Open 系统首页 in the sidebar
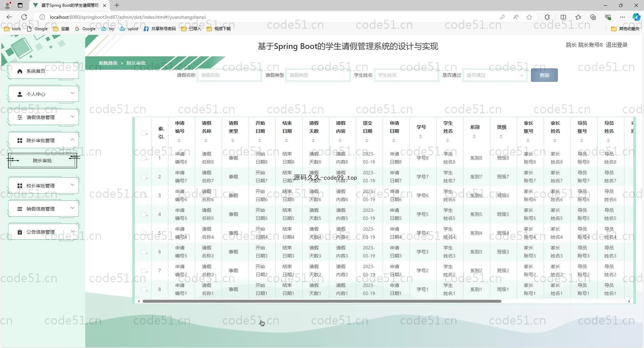This screenshot has width=644, height=348. tap(43, 71)
